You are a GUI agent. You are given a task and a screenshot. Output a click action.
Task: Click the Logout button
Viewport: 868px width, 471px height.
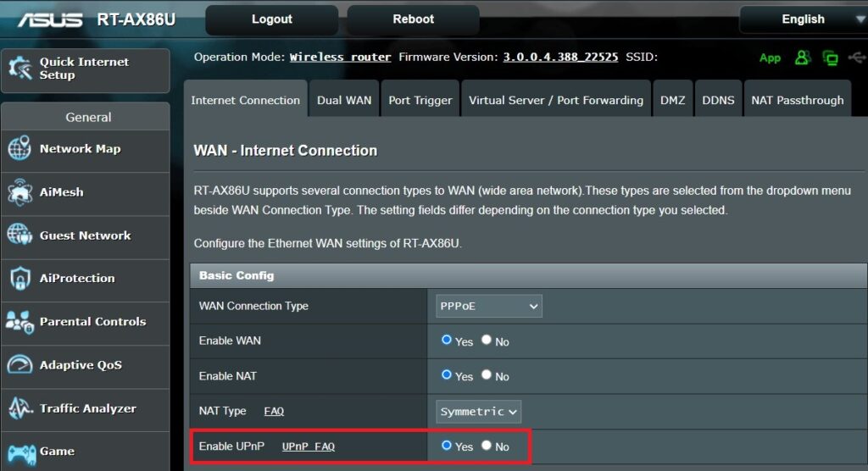(272, 19)
